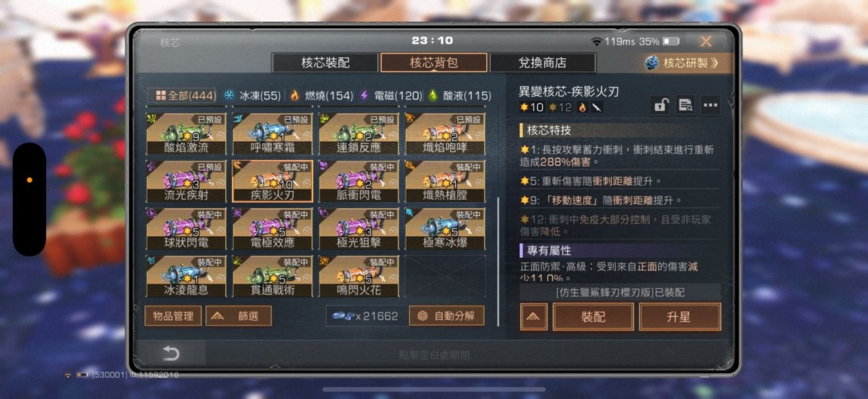Image resolution: width=868 pixels, height=399 pixels.
Task: Select the 電磁(120) lightning filter
Action: point(391,96)
